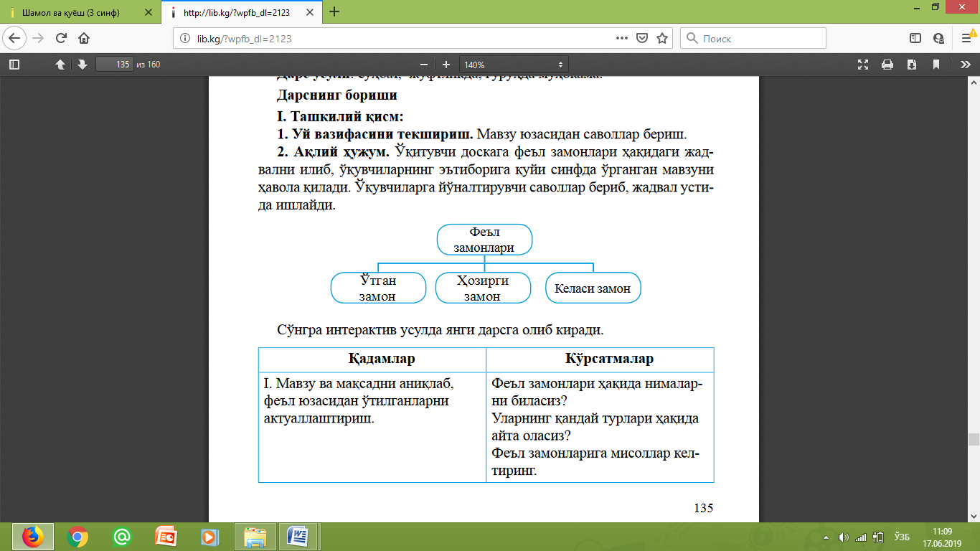The height and width of the screenshot is (551, 980).
Task: Open the current view bookmark link
Action: tap(936, 65)
